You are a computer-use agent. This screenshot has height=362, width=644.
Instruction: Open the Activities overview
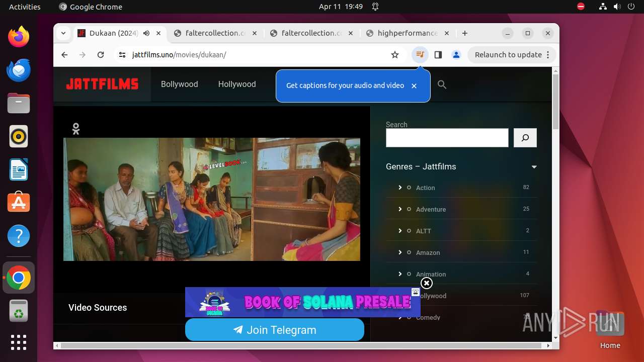tap(25, 7)
